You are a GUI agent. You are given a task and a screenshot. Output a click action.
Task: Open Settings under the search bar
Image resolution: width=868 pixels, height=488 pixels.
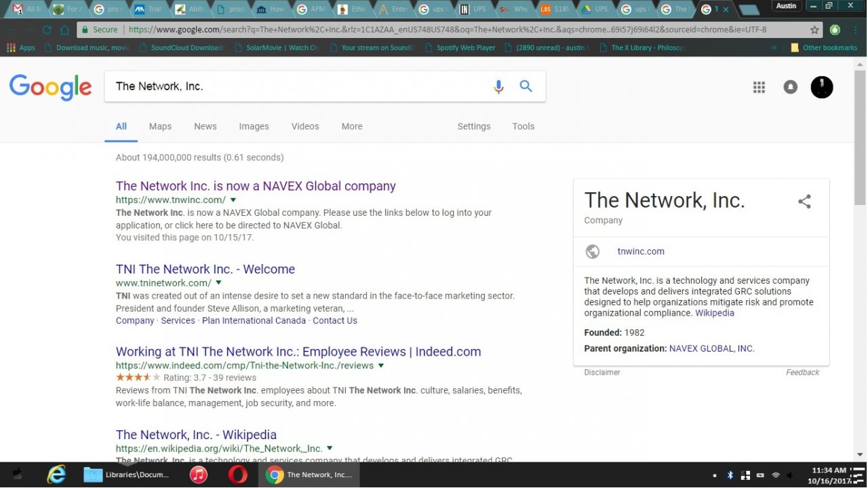474,126
